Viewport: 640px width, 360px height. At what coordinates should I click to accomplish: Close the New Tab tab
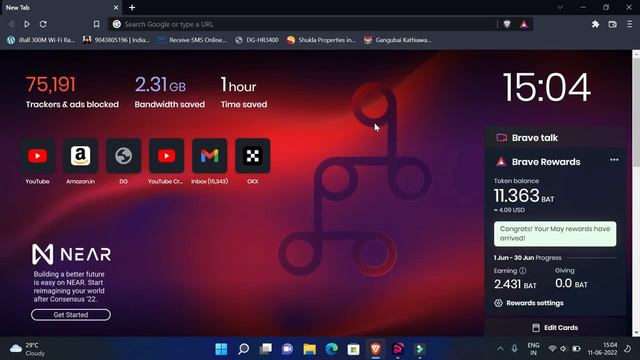[116, 8]
